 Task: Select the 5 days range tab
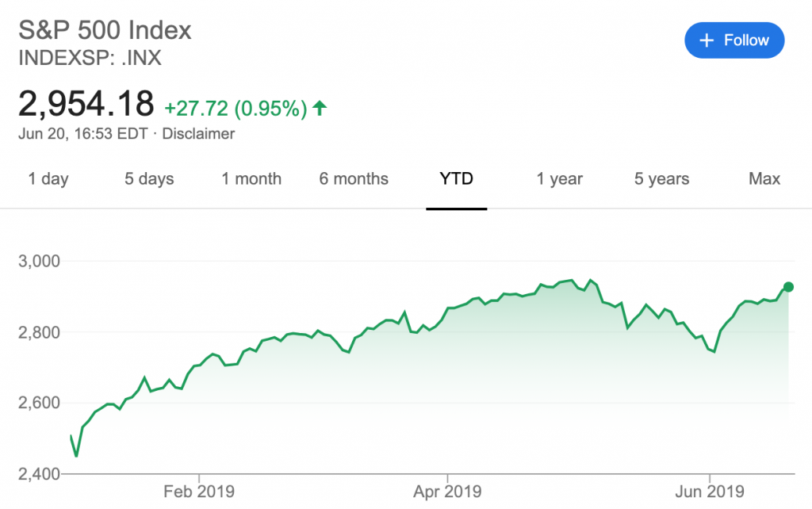tap(149, 178)
